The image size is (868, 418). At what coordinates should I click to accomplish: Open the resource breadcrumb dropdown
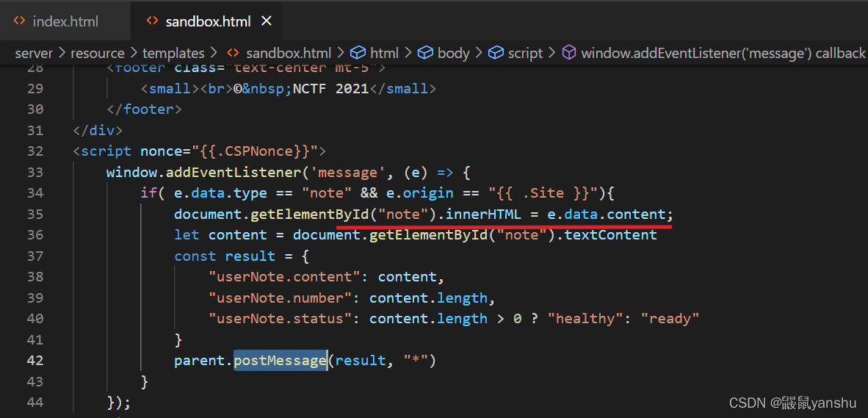98,53
